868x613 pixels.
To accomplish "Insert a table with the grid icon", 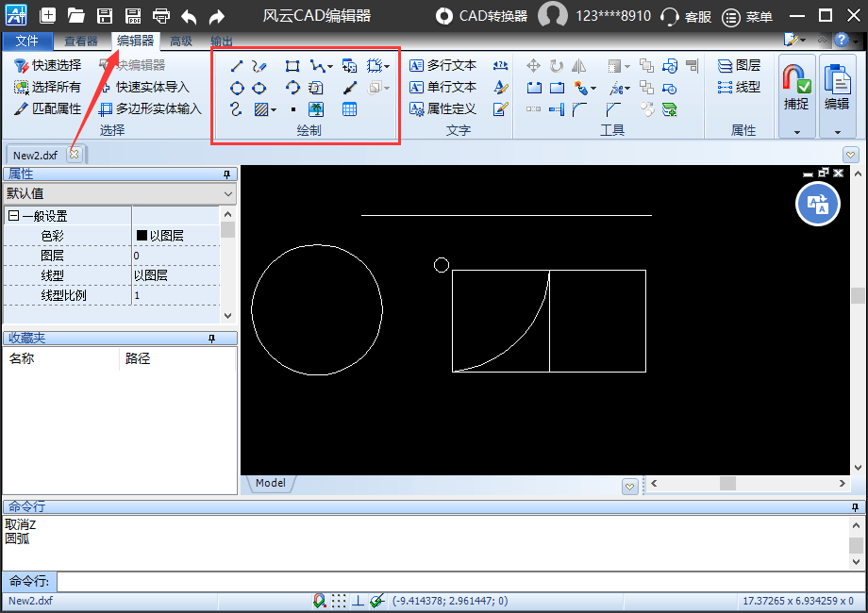I will point(349,109).
